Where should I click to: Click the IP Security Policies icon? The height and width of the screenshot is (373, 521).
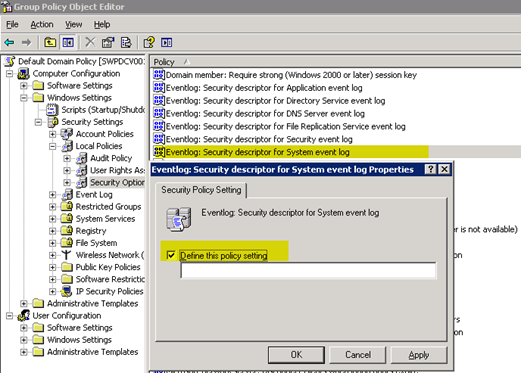tap(67, 291)
